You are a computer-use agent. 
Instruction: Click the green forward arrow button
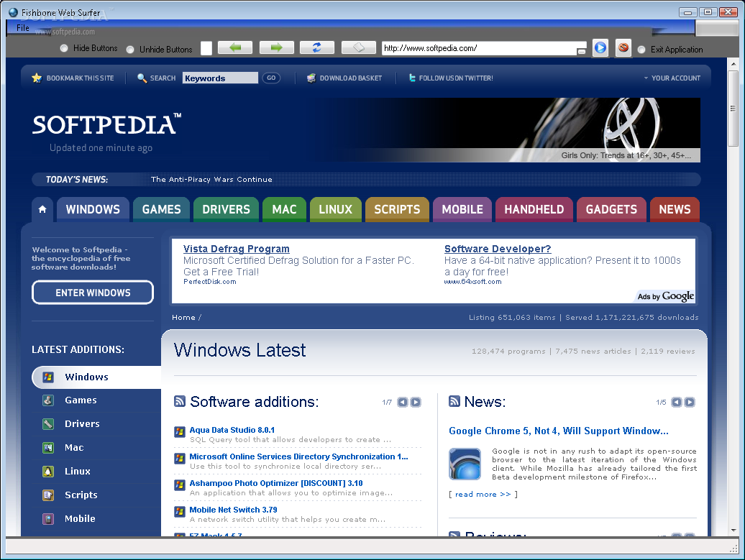point(277,47)
